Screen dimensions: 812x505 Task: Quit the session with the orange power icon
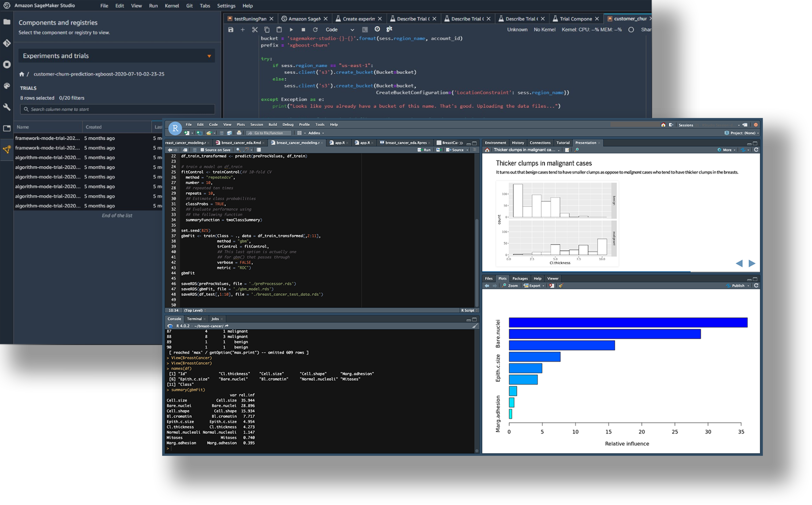755,125
